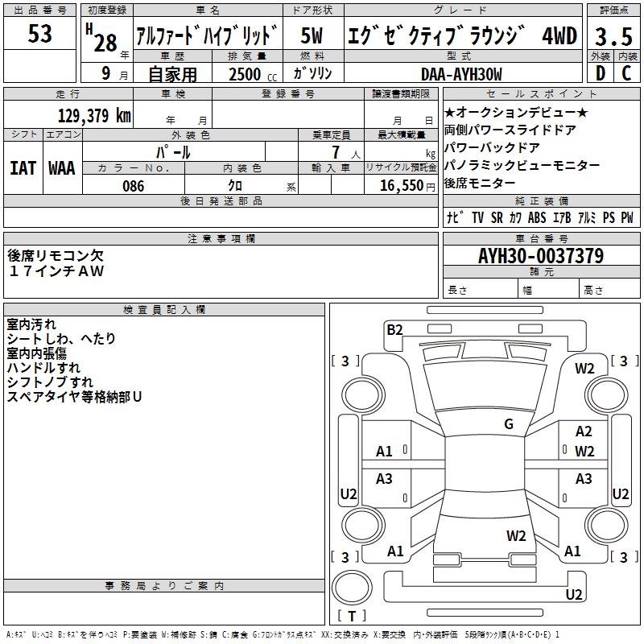Click the note 17インチAW

56,270
